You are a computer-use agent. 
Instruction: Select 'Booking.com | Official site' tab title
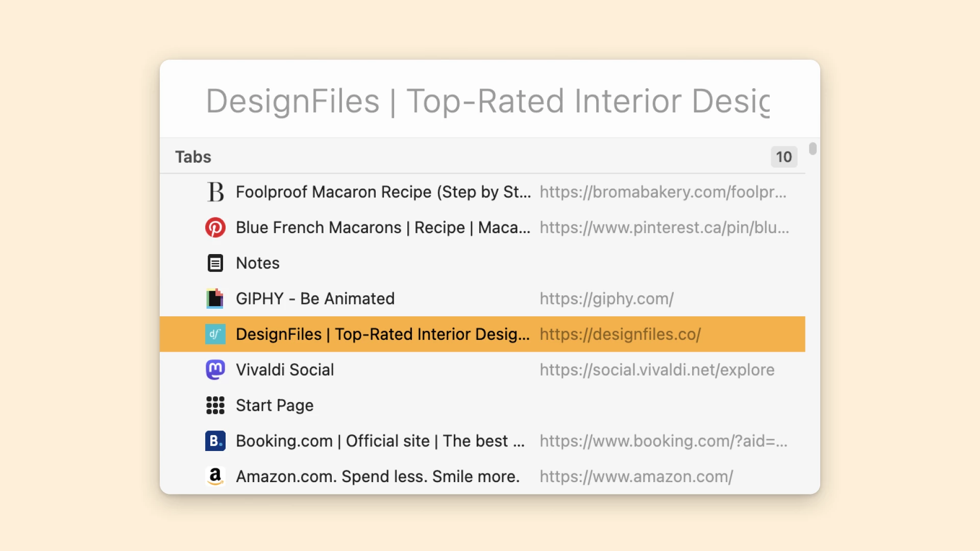tap(380, 441)
